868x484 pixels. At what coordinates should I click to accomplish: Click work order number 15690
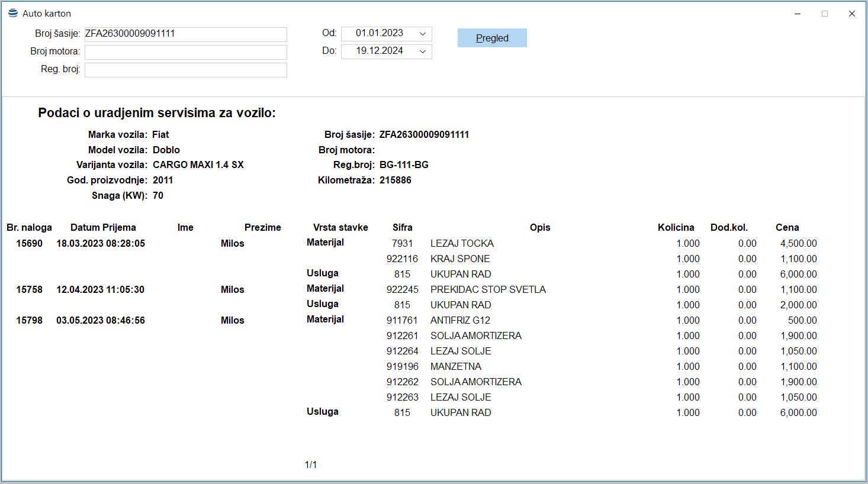(x=30, y=243)
